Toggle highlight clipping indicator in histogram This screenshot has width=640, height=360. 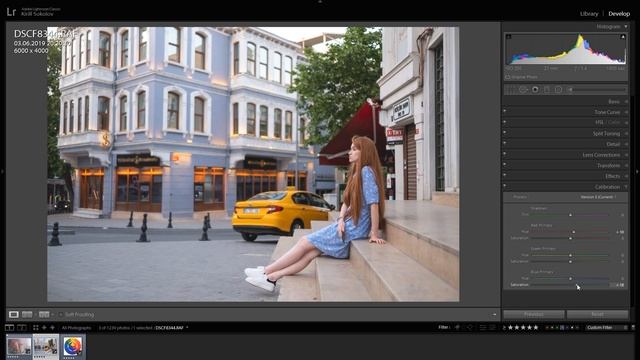[623, 37]
